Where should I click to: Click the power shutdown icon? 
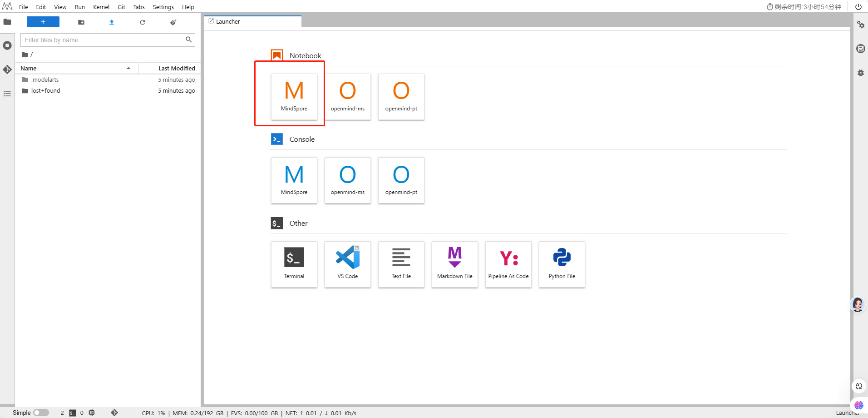858,7
